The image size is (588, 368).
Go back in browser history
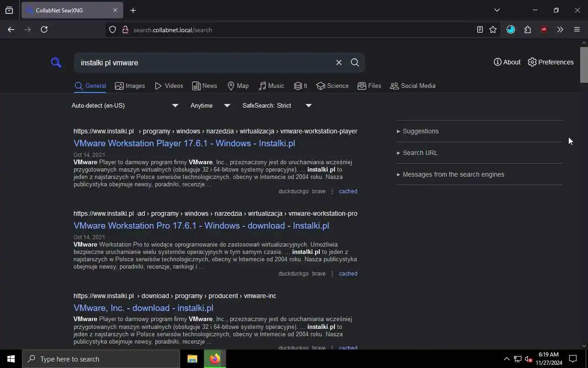(11, 29)
